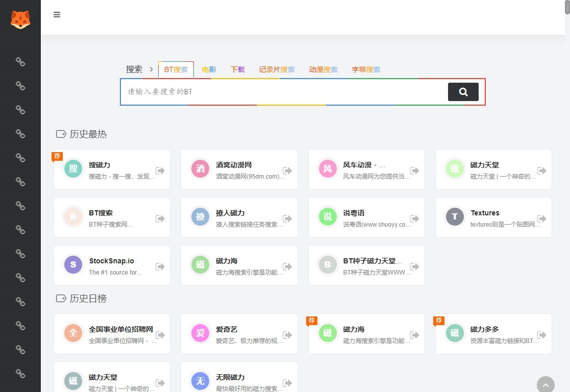Focus the BT search input field
Viewport: 570px width, 392px height.
pos(284,92)
